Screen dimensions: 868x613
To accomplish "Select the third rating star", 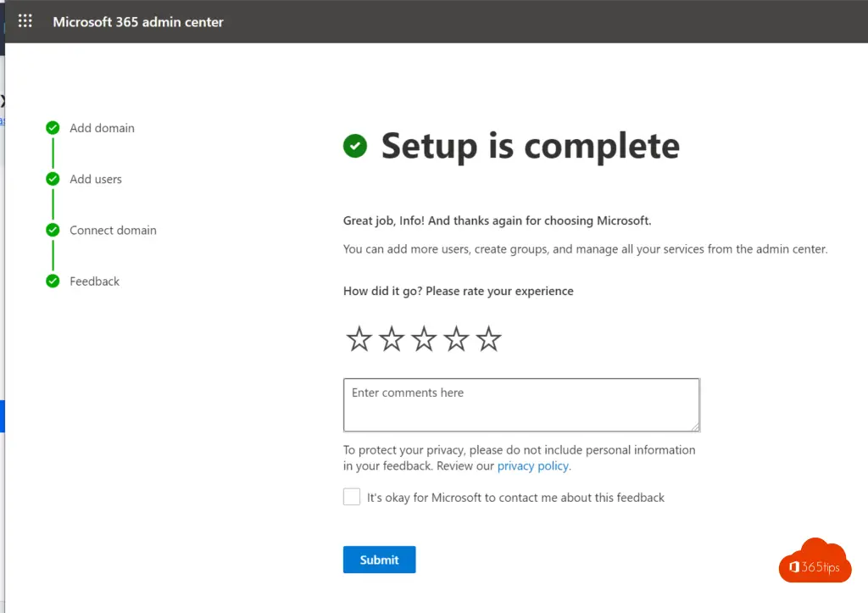I will (424, 340).
